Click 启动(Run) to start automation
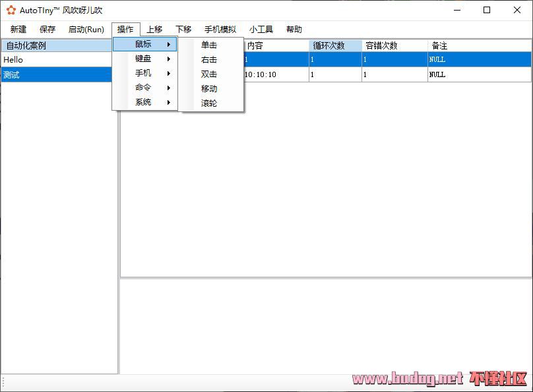This screenshot has width=533, height=392. (86, 30)
